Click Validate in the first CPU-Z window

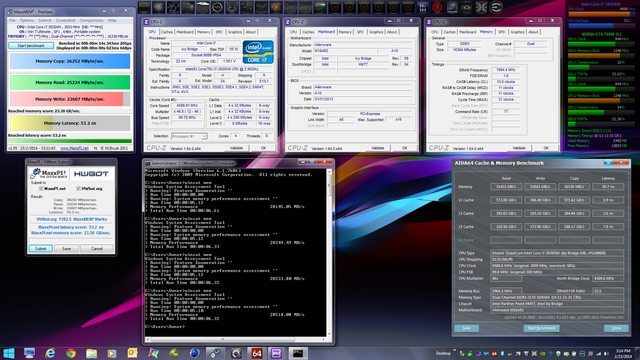(236, 148)
